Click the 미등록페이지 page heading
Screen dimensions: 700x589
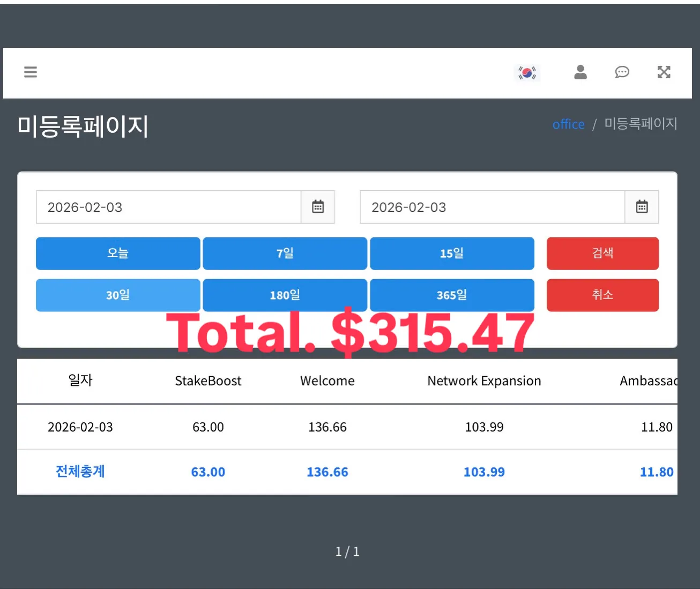[x=83, y=126]
